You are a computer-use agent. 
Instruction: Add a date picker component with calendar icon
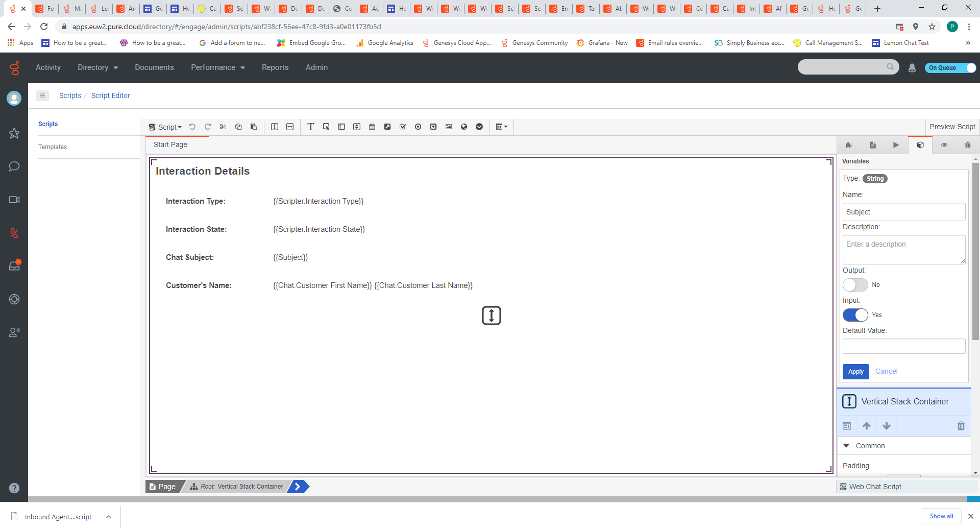[x=372, y=127]
